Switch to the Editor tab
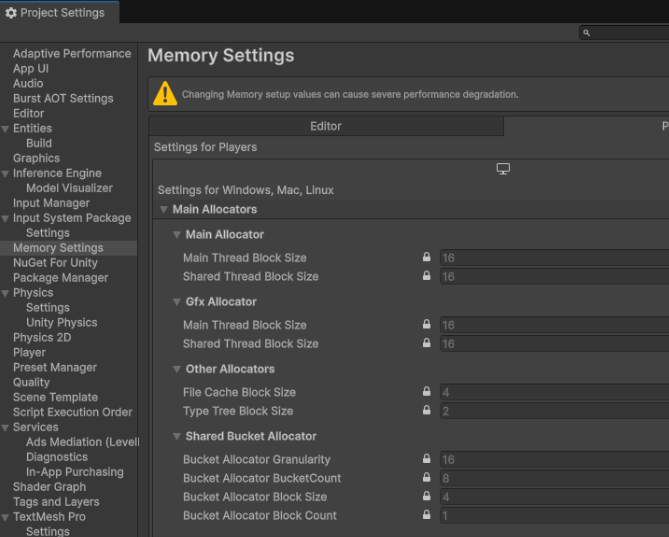 [326, 126]
